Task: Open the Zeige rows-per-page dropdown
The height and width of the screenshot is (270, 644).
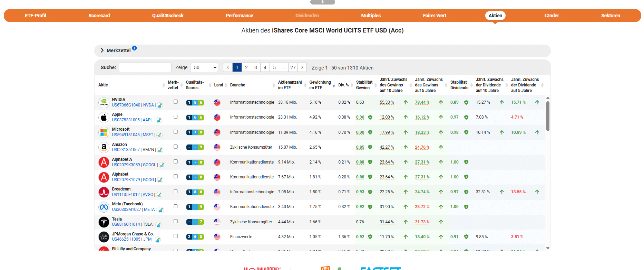Action: [x=204, y=67]
